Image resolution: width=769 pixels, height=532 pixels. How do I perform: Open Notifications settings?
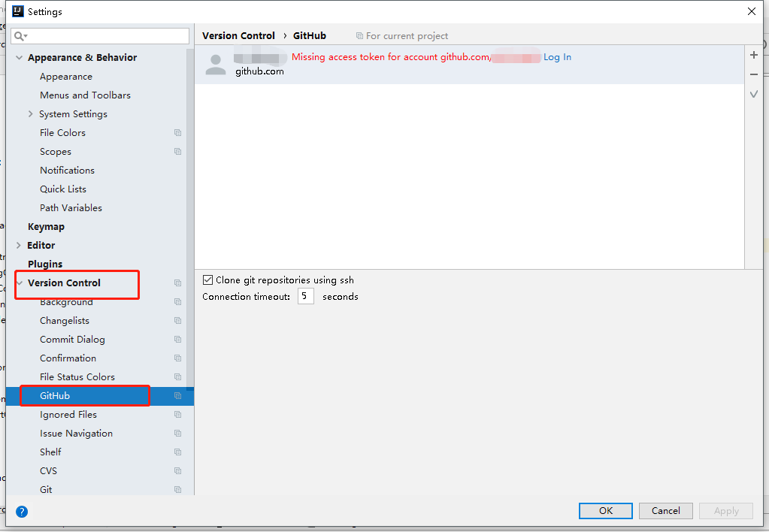pyautogui.click(x=67, y=170)
